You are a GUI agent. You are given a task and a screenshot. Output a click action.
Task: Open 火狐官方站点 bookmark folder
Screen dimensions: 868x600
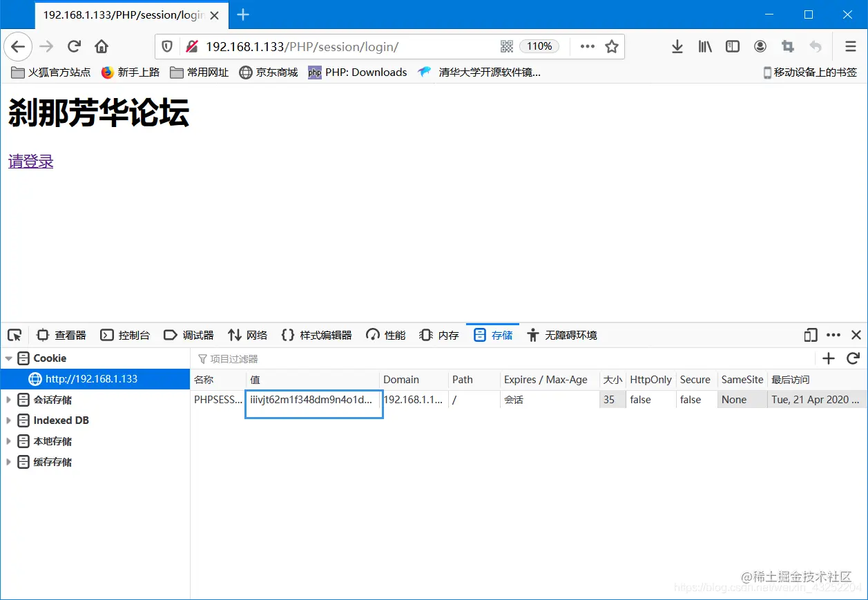(x=52, y=72)
